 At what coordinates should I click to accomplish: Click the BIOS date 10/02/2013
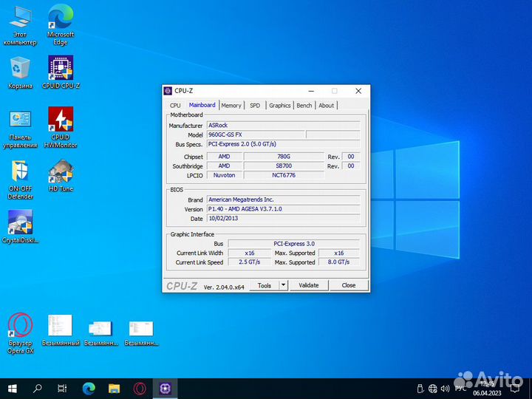(283, 218)
